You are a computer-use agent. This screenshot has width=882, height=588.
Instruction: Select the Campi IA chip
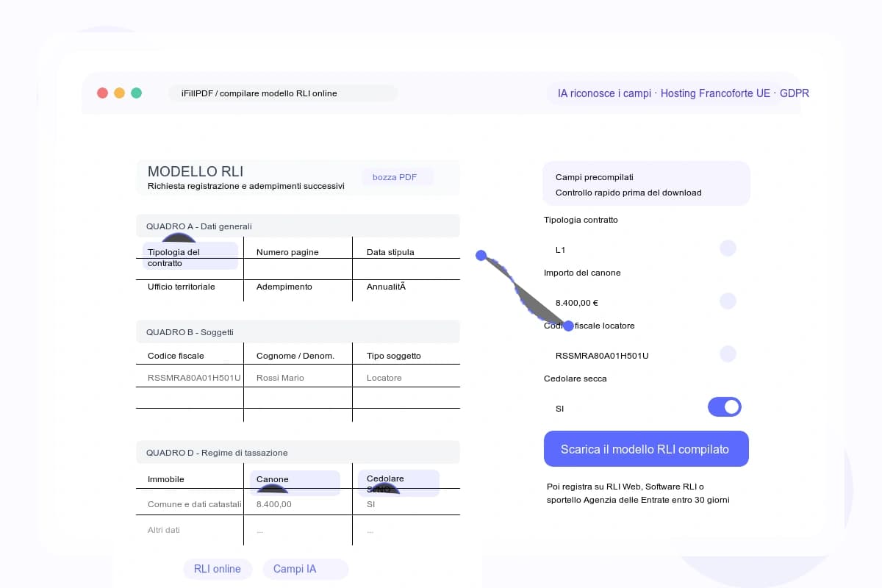pyautogui.click(x=305, y=569)
